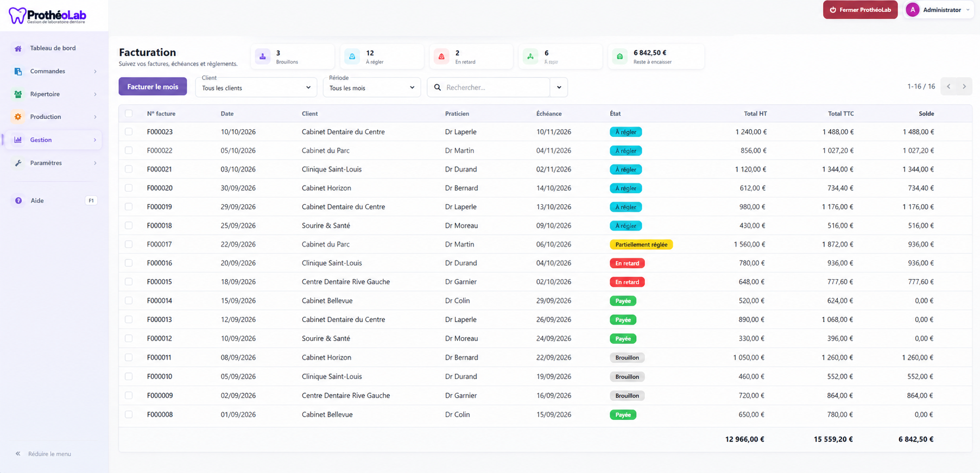
Task: Click the Gestion chart icon
Action: point(18,140)
